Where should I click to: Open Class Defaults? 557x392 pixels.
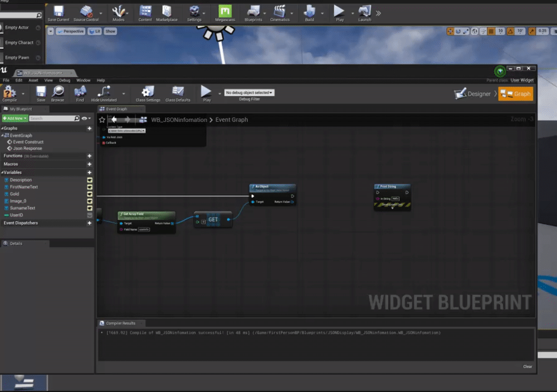[x=178, y=94]
